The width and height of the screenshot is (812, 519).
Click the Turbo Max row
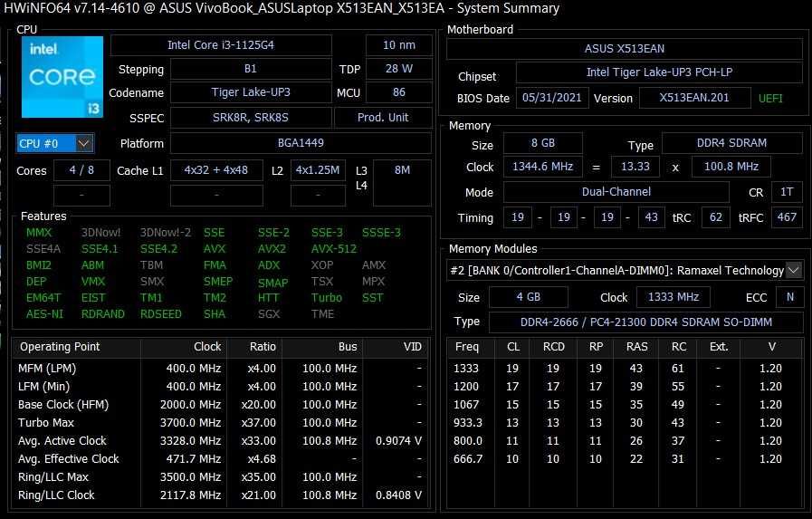click(221, 423)
